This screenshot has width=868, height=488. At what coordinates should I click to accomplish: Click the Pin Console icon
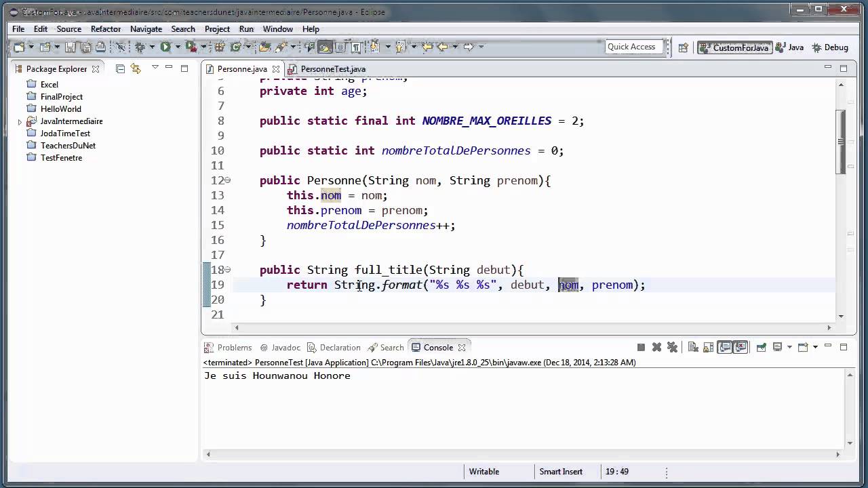coord(761,347)
